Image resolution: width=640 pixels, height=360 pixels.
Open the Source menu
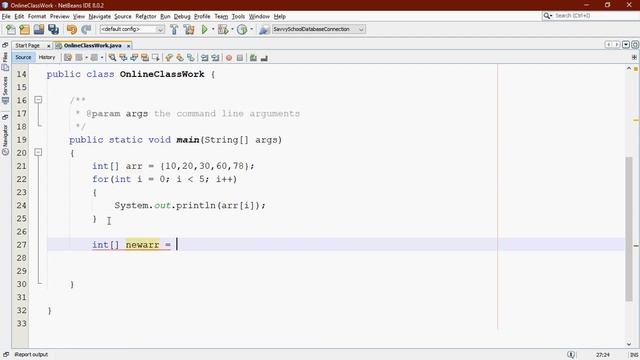123,16
